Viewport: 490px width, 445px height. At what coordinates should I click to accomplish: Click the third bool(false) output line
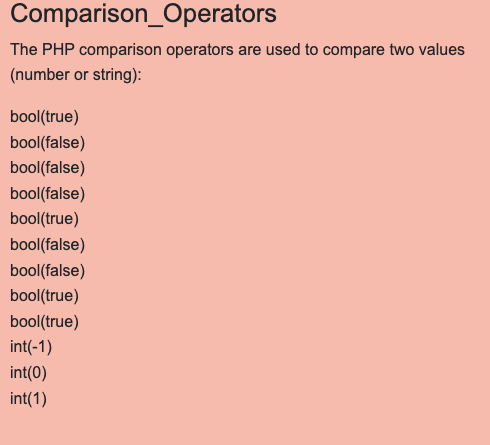(x=48, y=194)
